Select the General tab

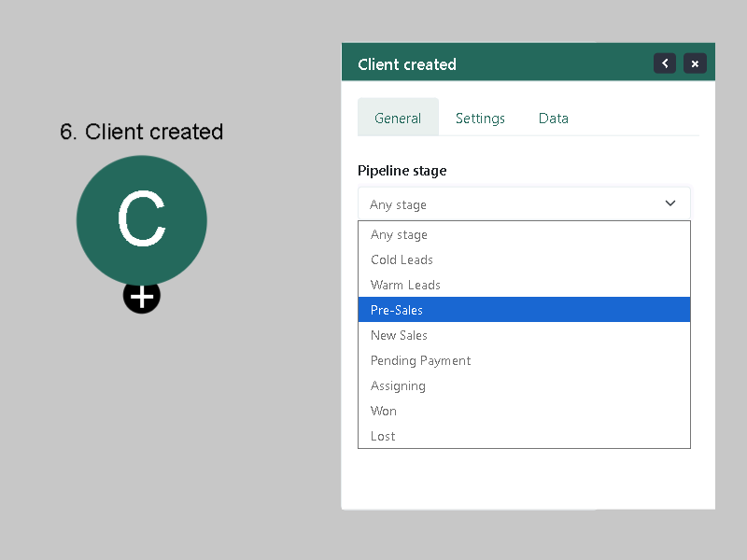tap(398, 118)
